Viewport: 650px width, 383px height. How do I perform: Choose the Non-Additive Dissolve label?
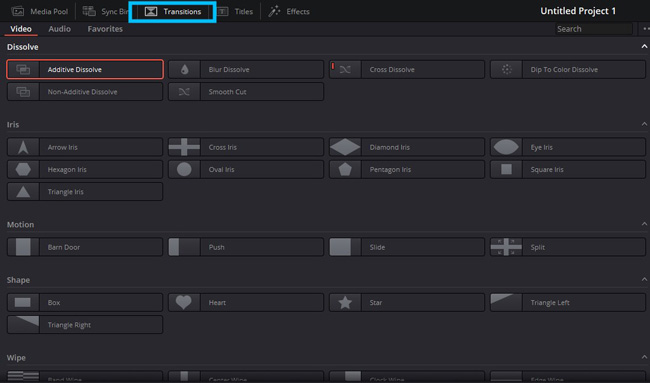pos(82,92)
